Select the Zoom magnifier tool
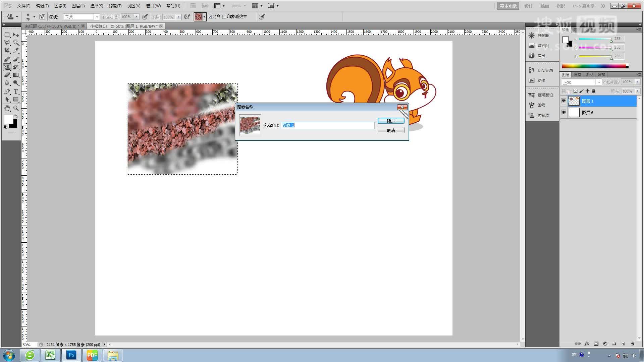The width and height of the screenshot is (644, 362). (16, 108)
